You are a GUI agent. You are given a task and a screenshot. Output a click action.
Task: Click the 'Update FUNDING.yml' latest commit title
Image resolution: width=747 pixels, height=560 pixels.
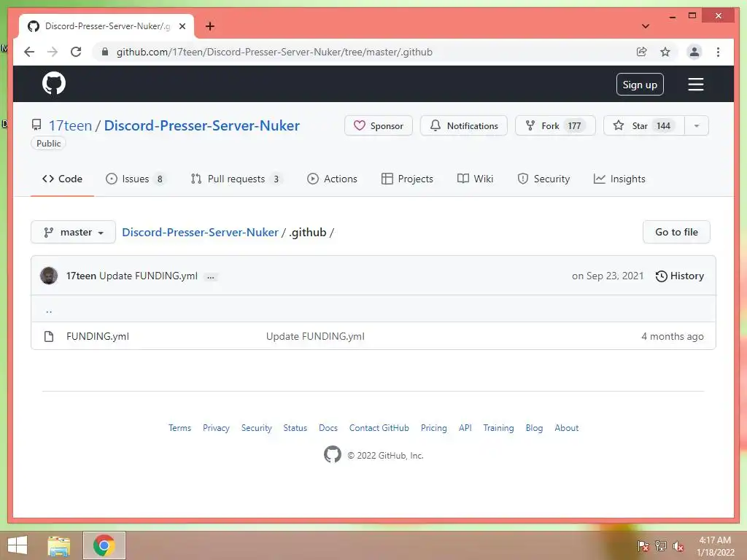coord(148,276)
